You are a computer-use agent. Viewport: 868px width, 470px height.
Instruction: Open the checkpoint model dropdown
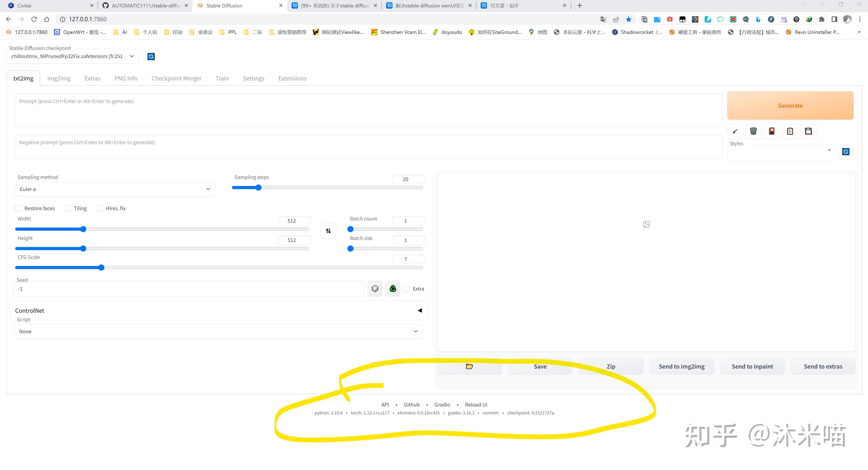coord(73,56)
